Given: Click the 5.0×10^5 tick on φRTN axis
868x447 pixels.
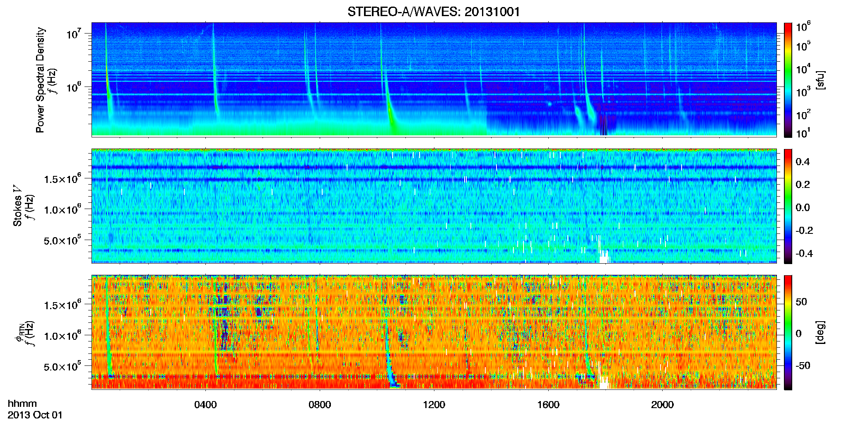Looking at the screenshot, I should point(62,366).
